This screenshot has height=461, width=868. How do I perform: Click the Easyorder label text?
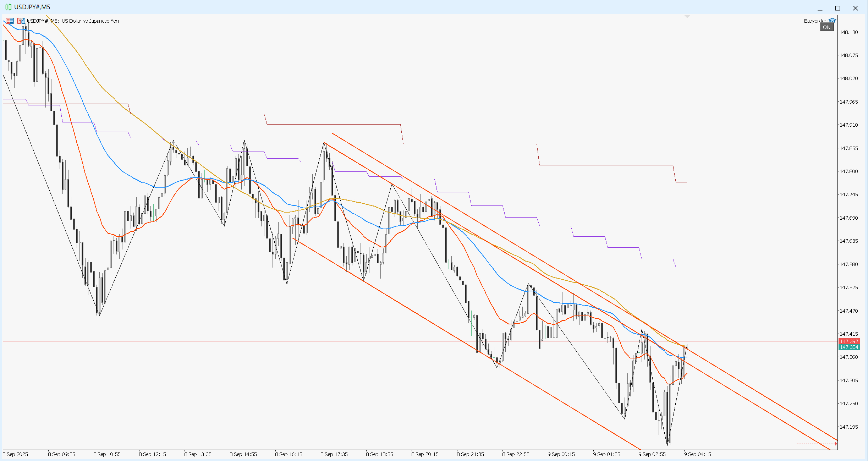click(815, 21)
